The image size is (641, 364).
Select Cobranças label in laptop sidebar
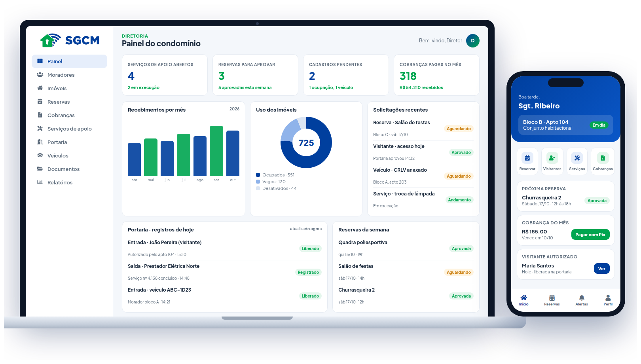pyautogui.click(x=61, y=115)
